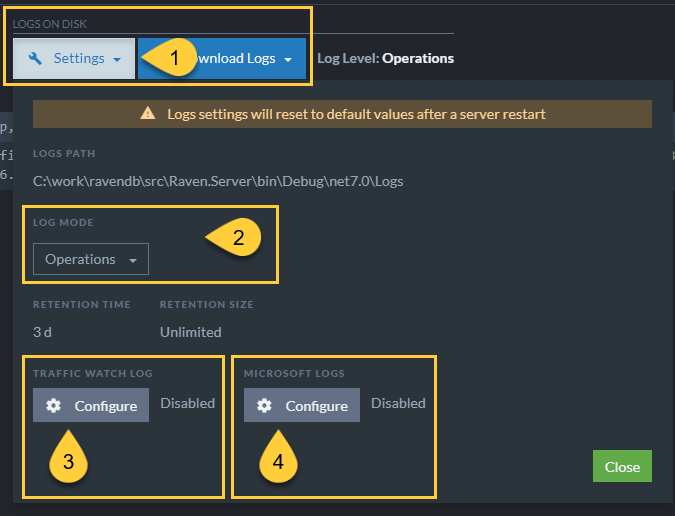Viewport: 675px width, 516px height.
Task: Click the gear icon under Traffic Watch Log
Action: tap(53, 405)
